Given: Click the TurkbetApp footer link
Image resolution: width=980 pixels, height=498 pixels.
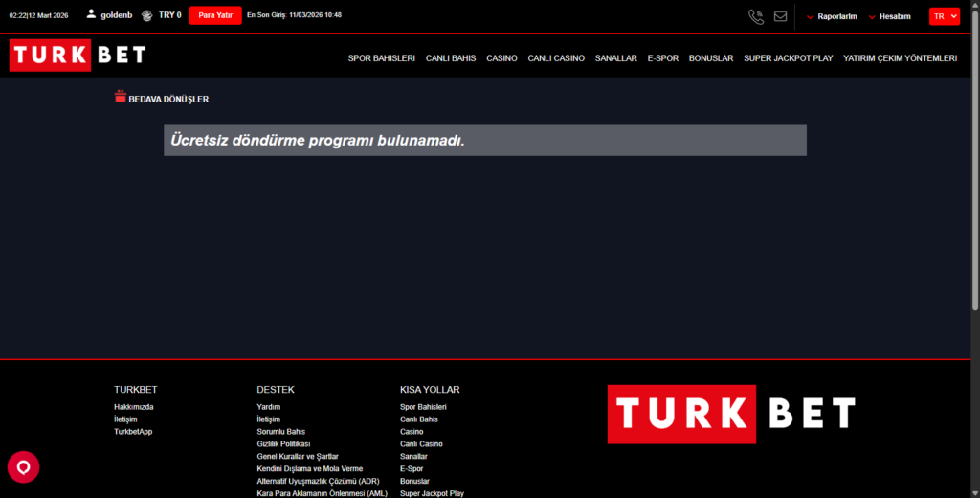Looking at the screenshot, I should pyautogui.click(x=133, y=432).
